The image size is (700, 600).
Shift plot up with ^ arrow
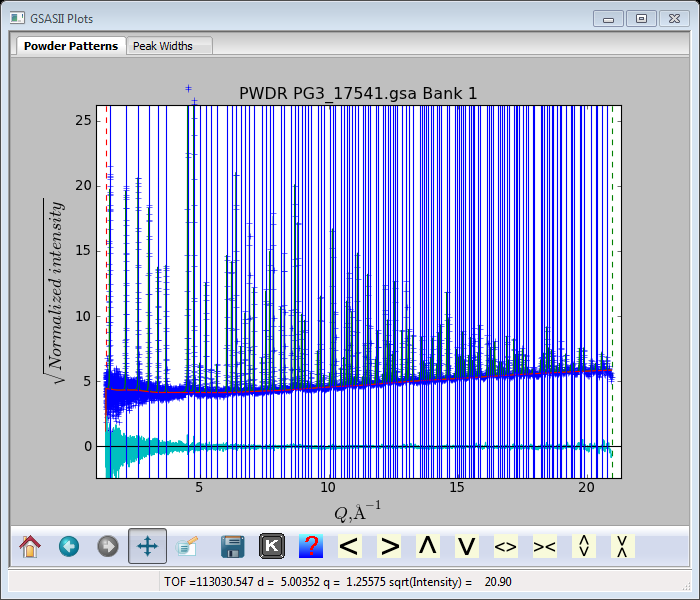point(428,546)
